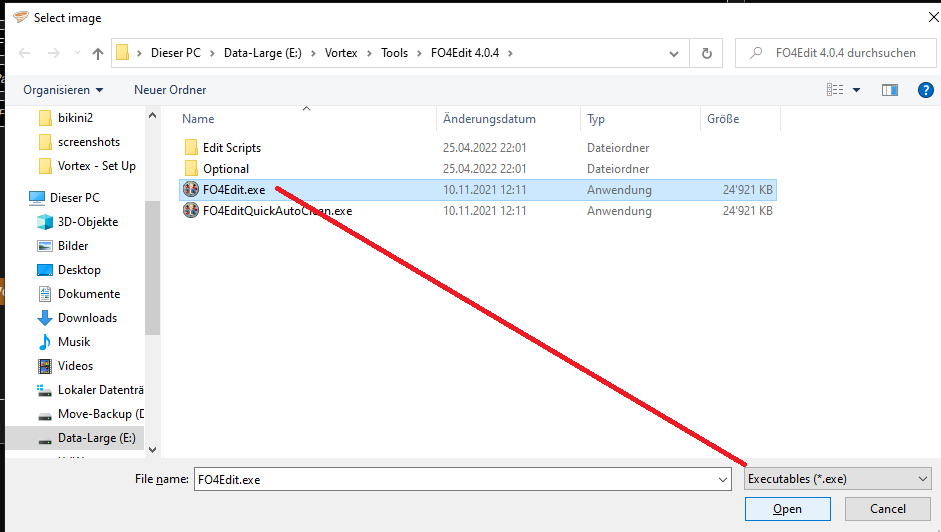
Task: Select the Optional folder
Action: coord(226,169)
